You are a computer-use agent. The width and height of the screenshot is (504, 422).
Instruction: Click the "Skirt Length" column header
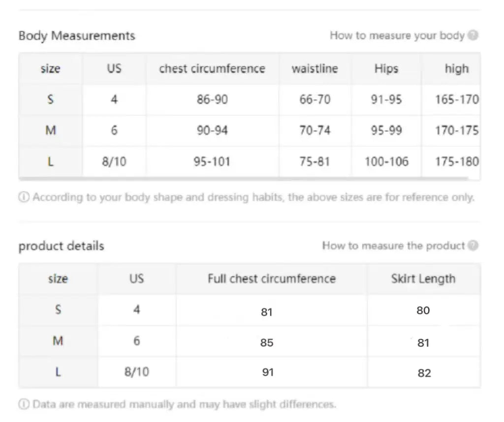click(x=423, y=279)
